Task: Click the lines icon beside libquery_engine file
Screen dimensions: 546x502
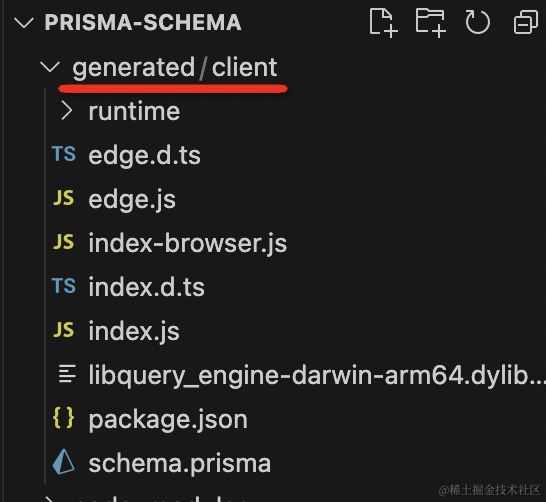Action: click(67, 374)
